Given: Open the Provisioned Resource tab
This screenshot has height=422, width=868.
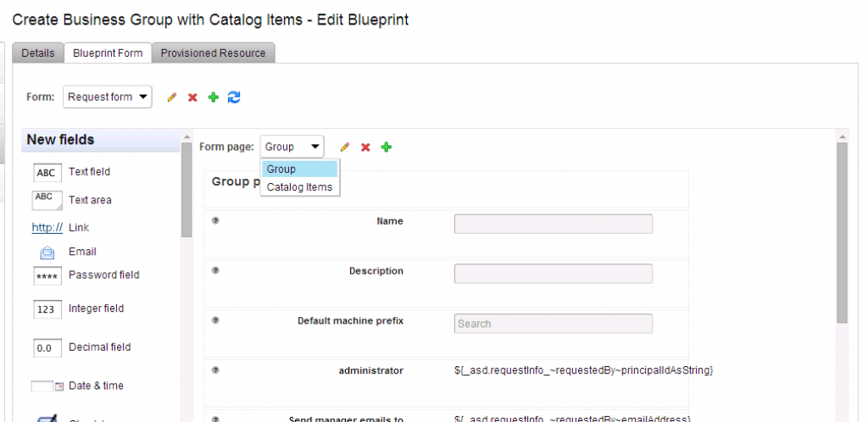Looking at the screenshot, I should 213,53.
